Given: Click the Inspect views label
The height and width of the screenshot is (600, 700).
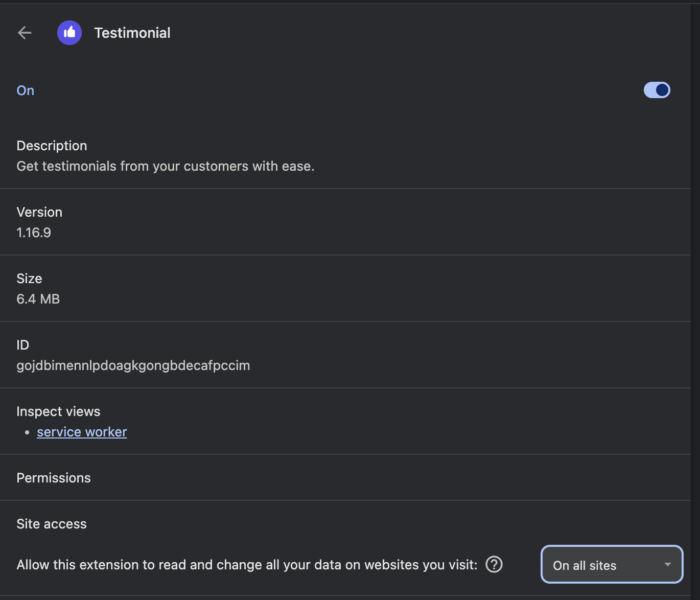Looking at the screenshot, I should pos(58,411).
